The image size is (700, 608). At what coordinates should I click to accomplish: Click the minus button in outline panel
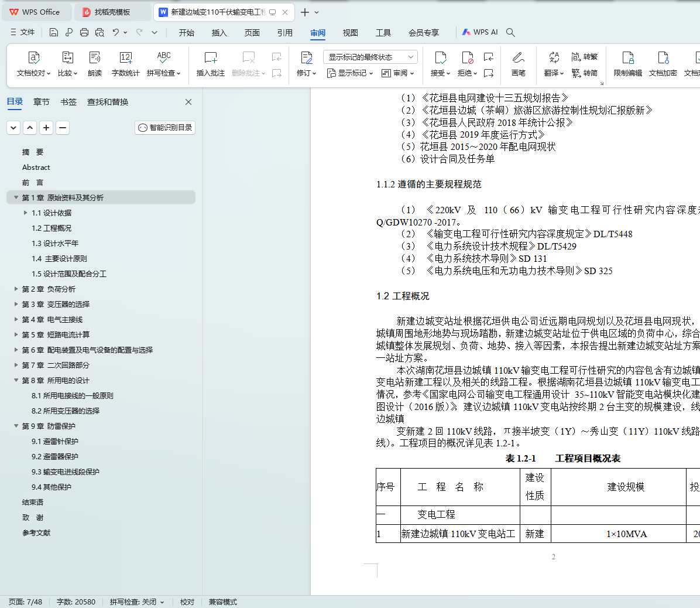coord(63,128)
